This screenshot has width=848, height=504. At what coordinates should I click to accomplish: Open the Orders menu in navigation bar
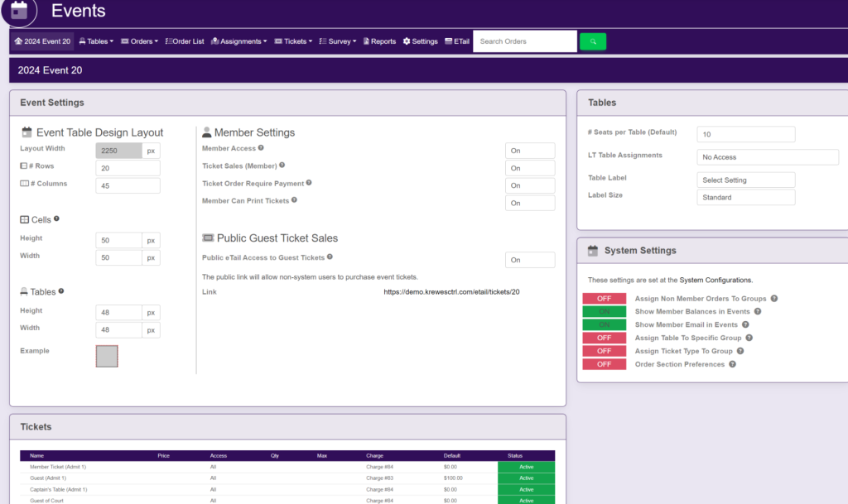tap(139, 41)
